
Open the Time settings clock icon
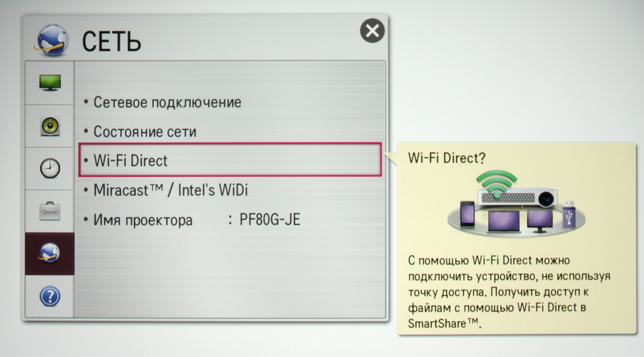pyautogui.click(x=50, y=168)
